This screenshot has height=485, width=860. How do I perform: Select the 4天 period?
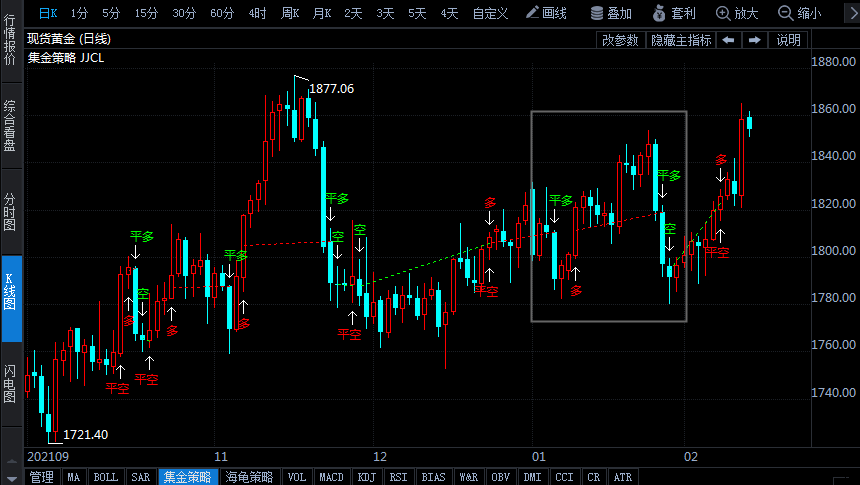pos(449,13)
